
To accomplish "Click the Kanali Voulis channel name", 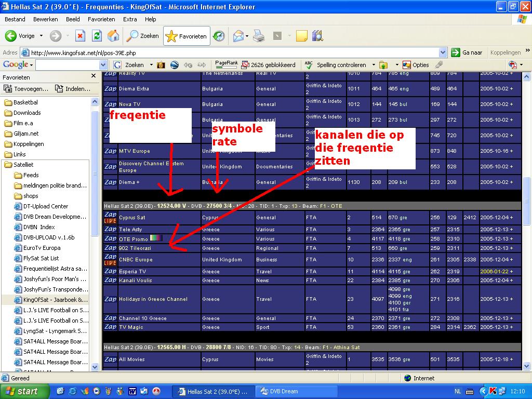I will pos(136,280).
